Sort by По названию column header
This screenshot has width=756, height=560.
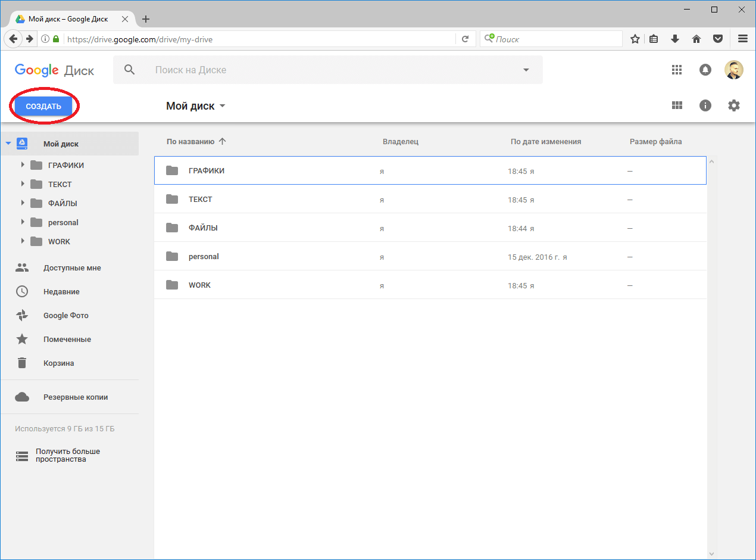point(190,141)
